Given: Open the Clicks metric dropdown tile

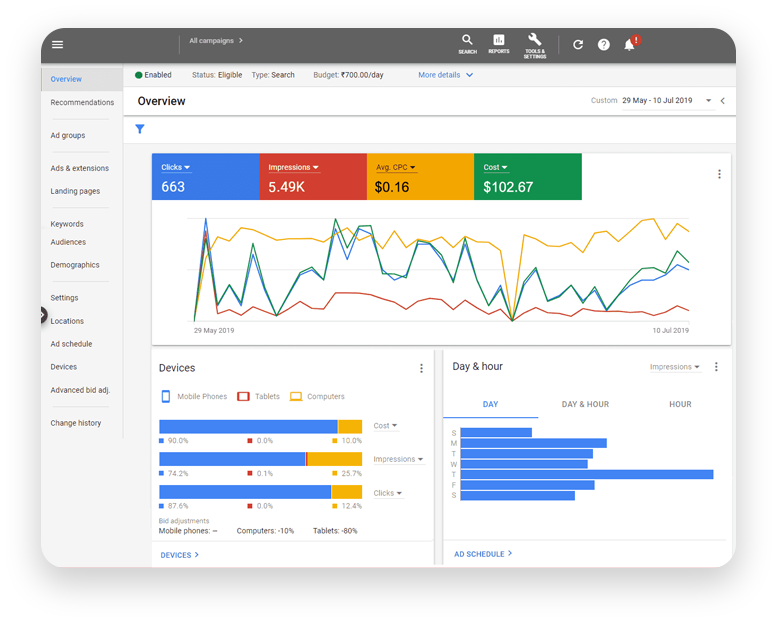Looking at the screenshot, I should click(x=176, y=167).
